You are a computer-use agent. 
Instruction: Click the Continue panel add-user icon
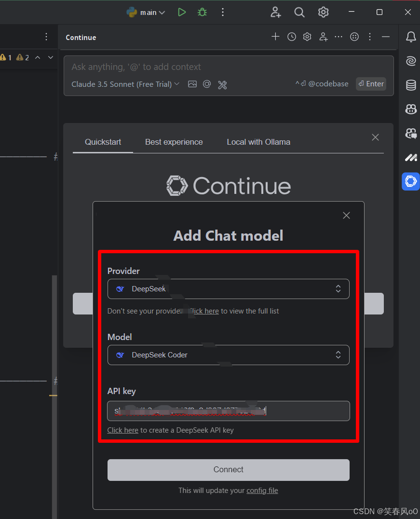[324, 37]
